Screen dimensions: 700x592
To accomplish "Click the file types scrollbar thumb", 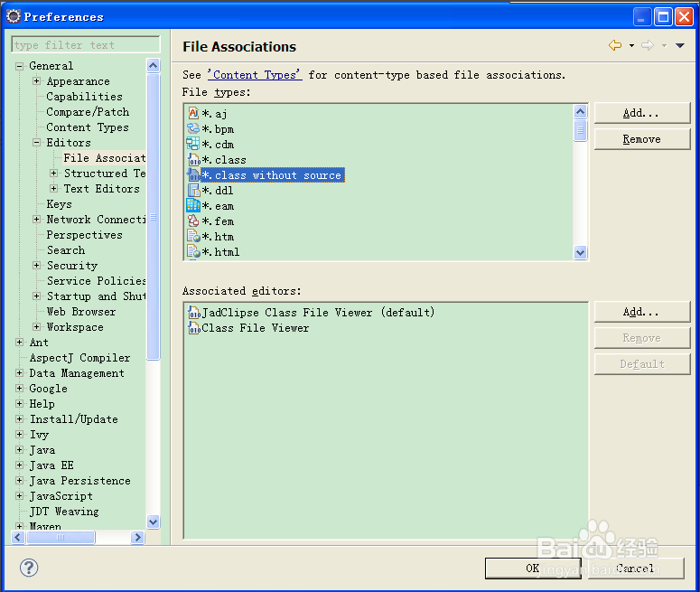I will click(581, 130).
